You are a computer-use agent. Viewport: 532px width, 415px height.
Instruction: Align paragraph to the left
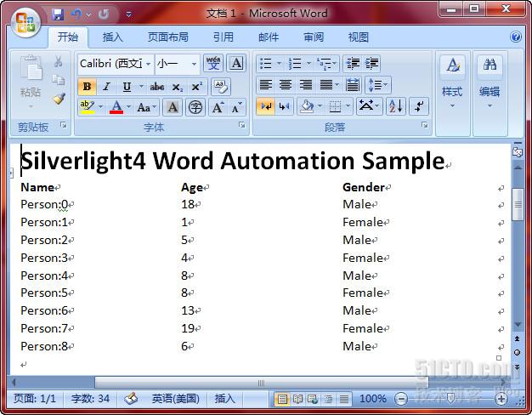pos(266,85)
